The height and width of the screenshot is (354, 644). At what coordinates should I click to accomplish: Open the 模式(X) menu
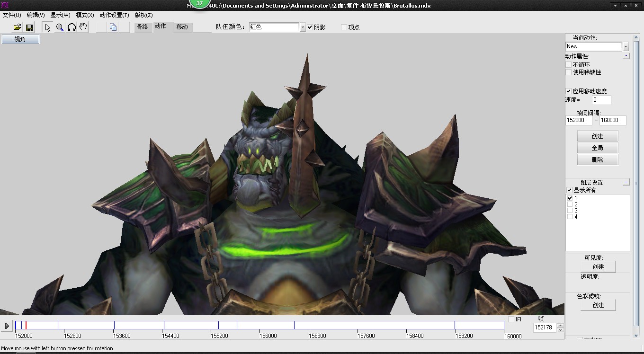coord(85,15)
